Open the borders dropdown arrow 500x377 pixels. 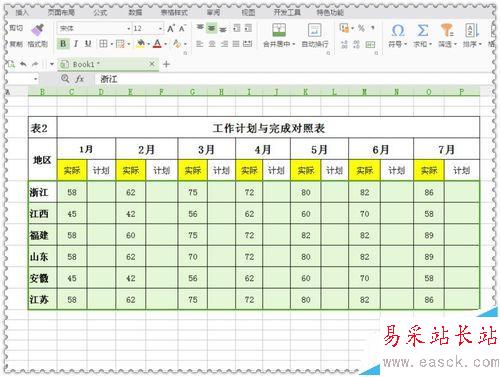click(111, 44)
